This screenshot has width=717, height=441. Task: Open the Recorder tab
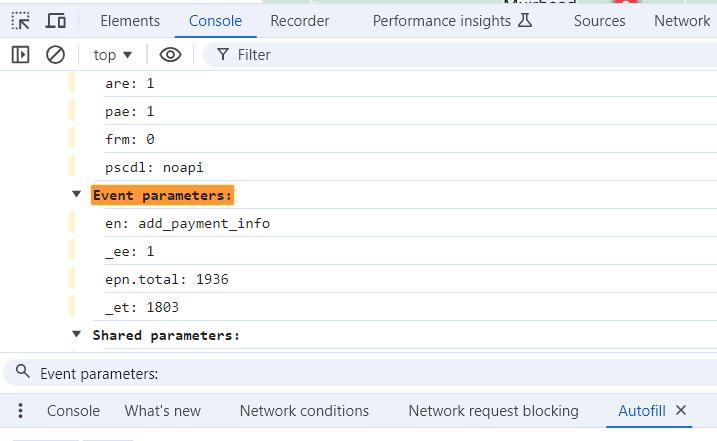click(x=300, y=21)
